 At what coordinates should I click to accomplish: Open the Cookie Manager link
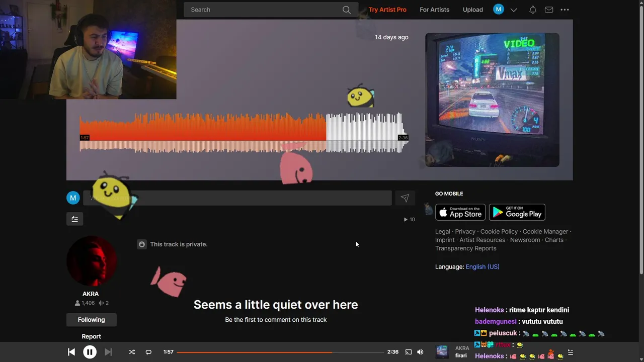pos(545,232)
